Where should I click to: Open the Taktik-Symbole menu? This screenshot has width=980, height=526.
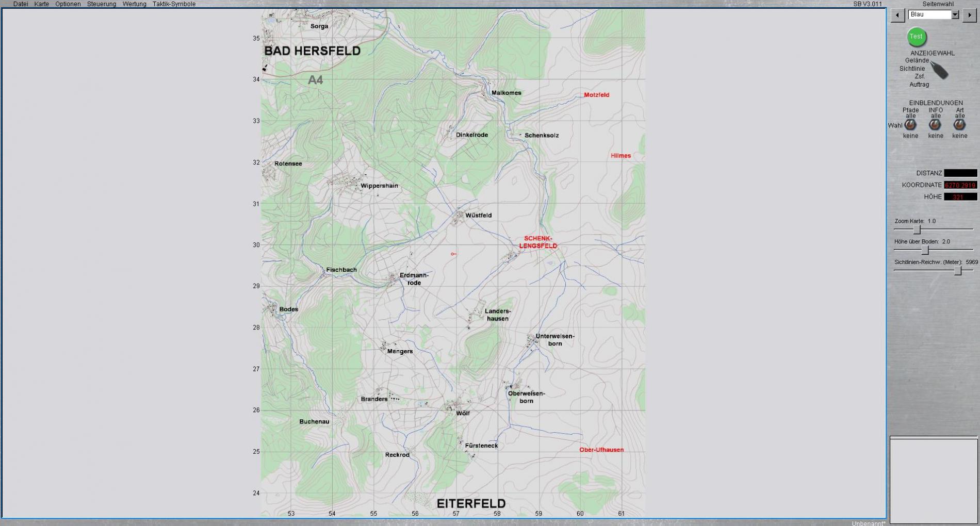174,4
